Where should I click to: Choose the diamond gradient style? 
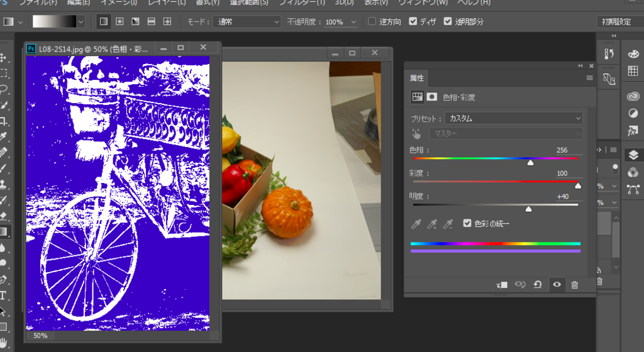(167, 21)
